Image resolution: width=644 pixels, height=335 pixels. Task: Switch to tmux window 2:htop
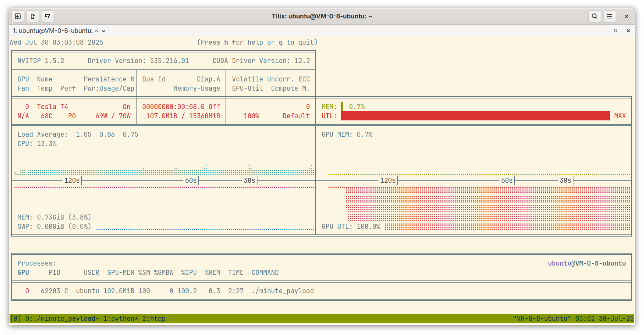point(154,318)
